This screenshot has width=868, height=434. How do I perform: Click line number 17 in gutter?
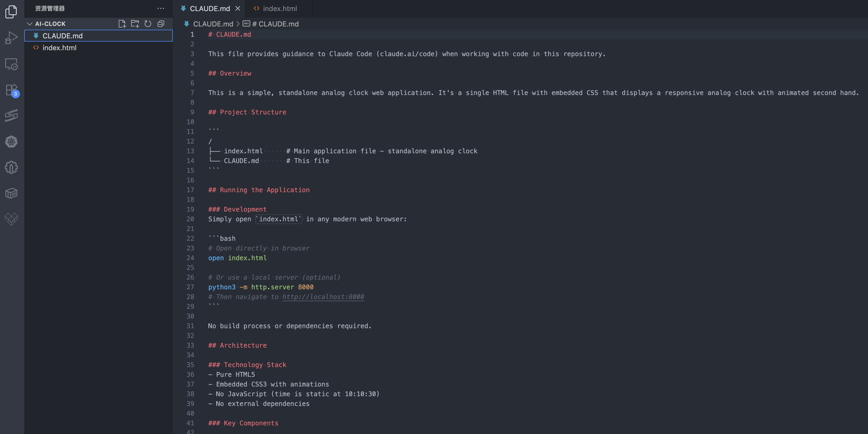point(190,190)
